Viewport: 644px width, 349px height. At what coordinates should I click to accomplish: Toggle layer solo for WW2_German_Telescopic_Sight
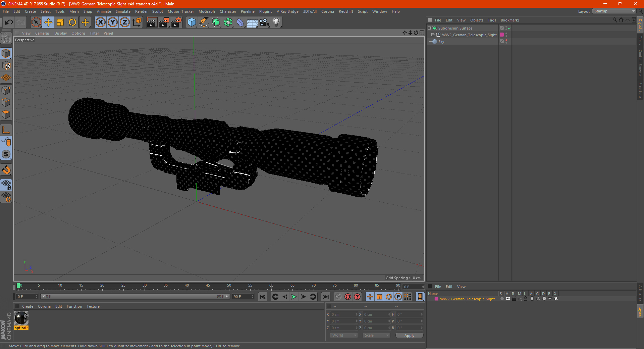click(x=502, y=299)
